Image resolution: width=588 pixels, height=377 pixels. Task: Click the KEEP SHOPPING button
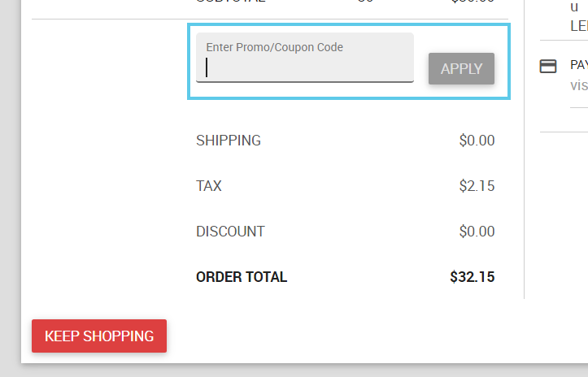pyautogui.click(x=99, y=336)
